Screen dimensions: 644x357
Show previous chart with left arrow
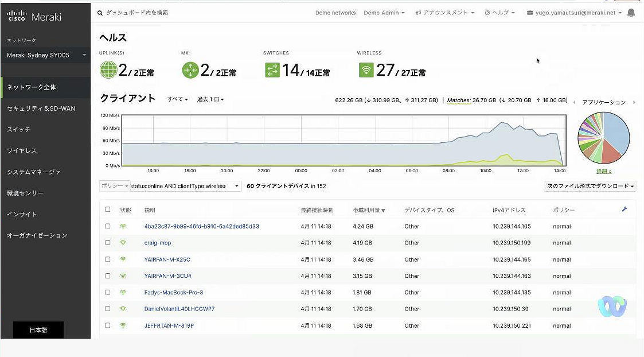click(x=574, y=102)
